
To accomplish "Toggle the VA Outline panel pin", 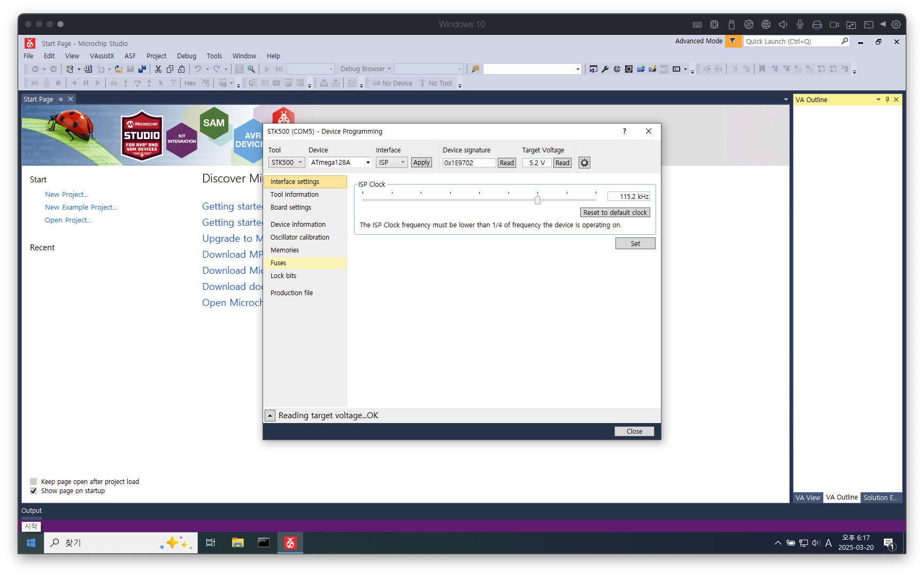I will coord(887,99).
